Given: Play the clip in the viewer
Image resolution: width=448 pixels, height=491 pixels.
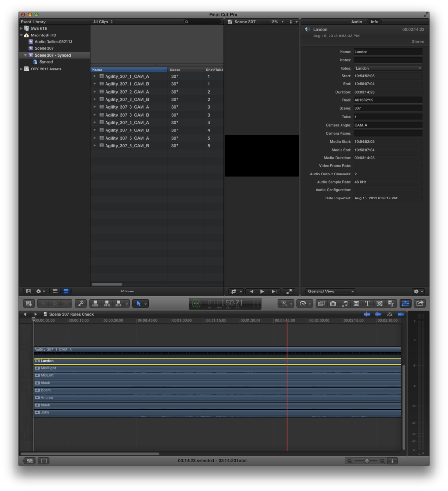Looking at the screenshot, I should pyautogui.click(x=262, y=292).
